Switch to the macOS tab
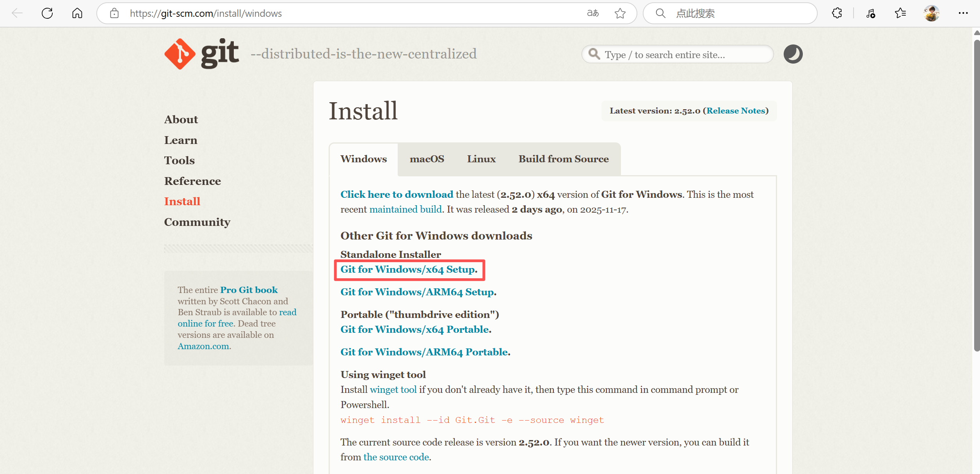 tap(427, 159)
